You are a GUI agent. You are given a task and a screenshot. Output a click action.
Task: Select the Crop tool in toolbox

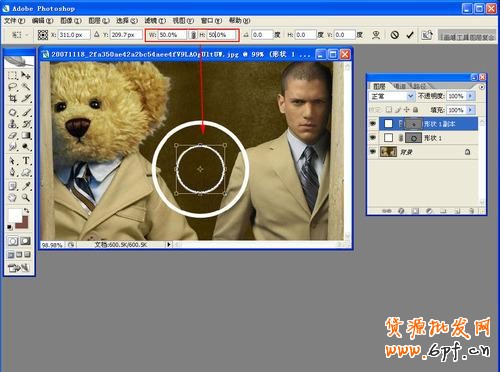click(13, 98)
